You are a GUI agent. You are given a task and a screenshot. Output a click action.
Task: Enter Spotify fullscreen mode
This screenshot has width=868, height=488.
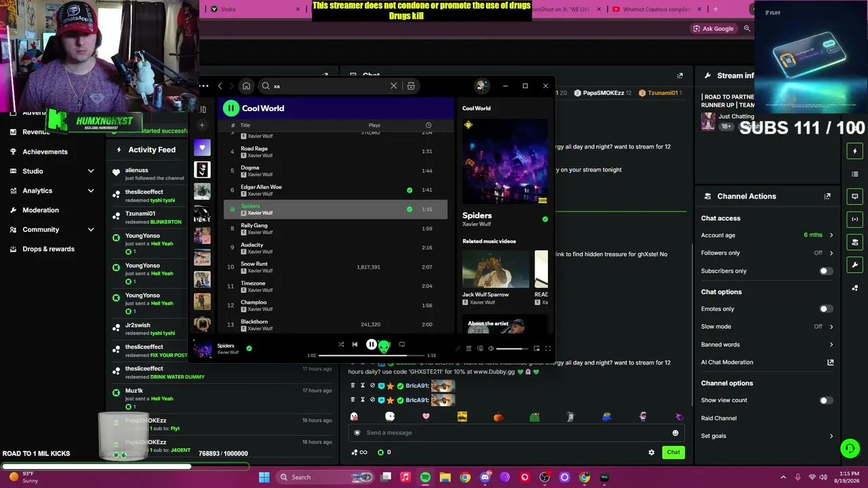(548, 348)
